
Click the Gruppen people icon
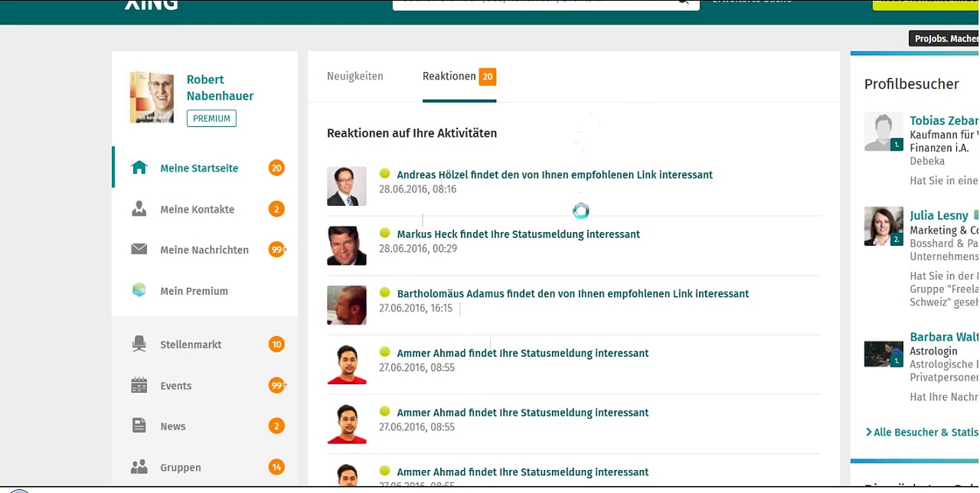(x=139, y=467)
